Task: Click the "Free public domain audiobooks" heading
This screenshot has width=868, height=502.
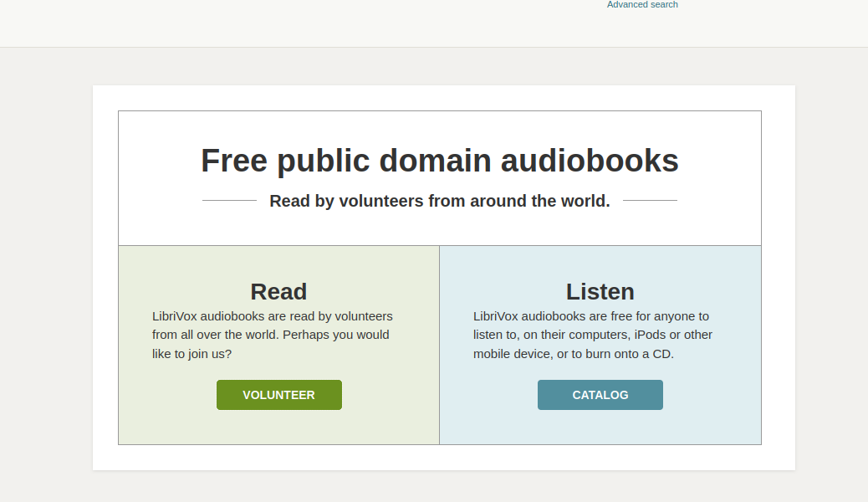Action: 439,161
